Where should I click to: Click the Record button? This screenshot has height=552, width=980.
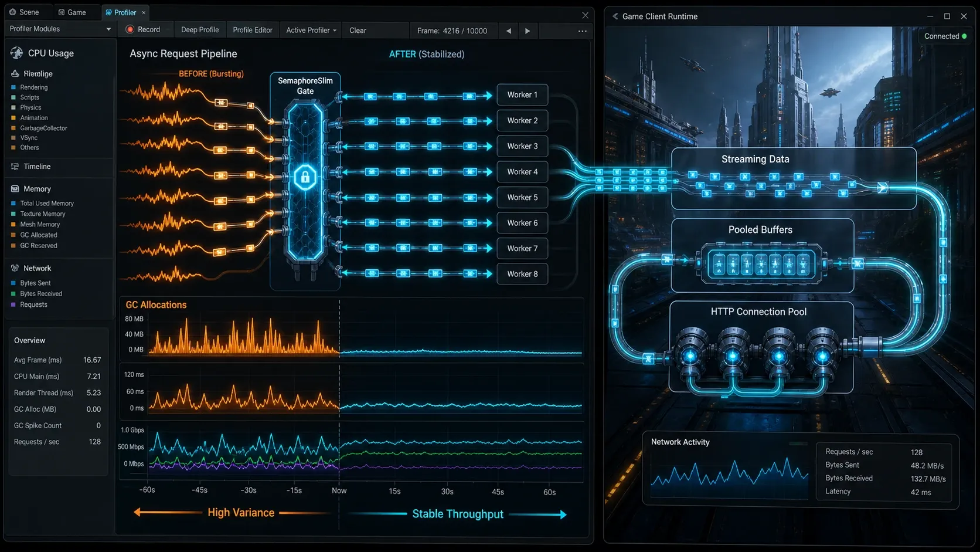pos(143,30)
